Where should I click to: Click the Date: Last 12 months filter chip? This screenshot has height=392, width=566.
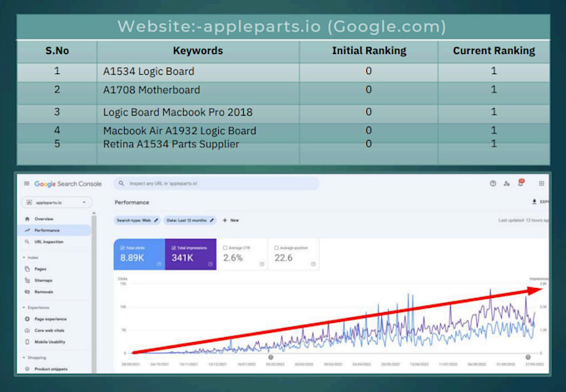point(190,221)
